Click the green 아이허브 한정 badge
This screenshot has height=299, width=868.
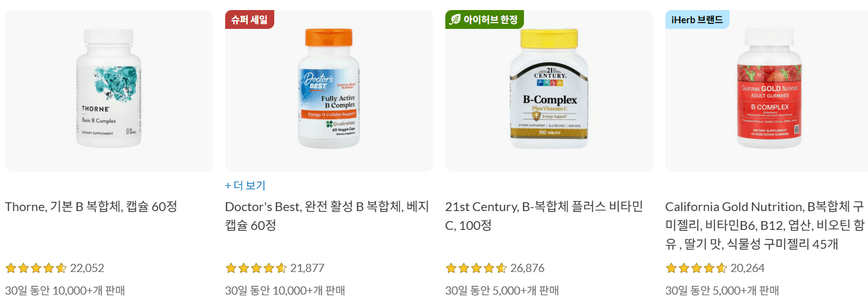(484, 19)
